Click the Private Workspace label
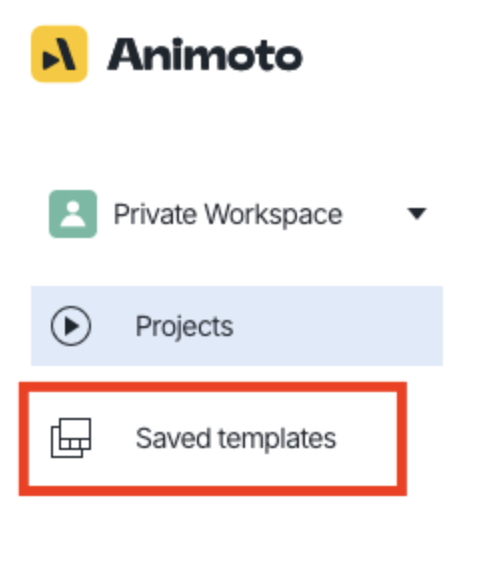Screen dimensions: 478x562 coord(228,214)
